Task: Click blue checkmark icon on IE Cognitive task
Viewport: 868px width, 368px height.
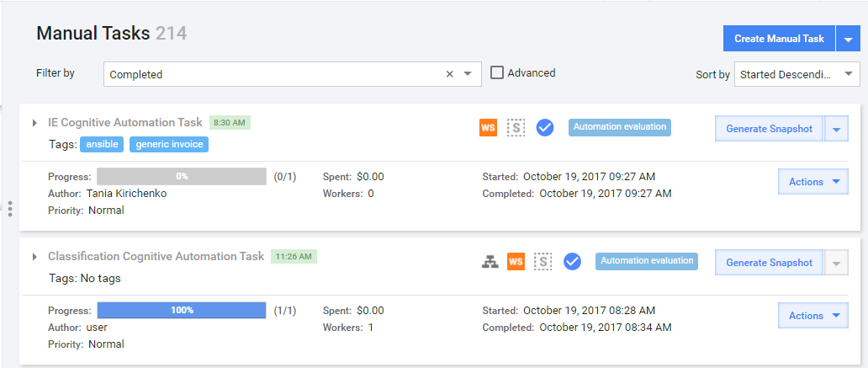Action: pos(545,128)
